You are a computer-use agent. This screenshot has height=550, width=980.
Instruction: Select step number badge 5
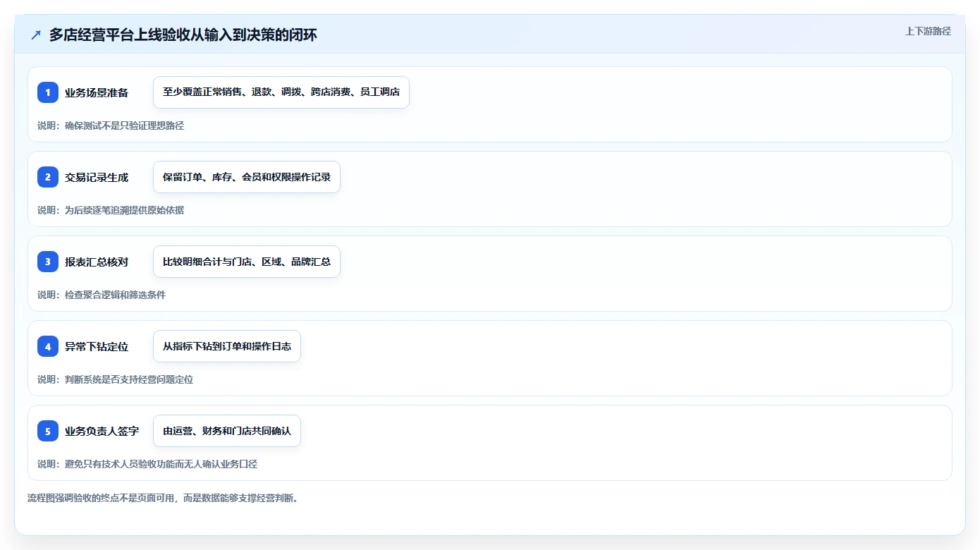coord(48,431)
